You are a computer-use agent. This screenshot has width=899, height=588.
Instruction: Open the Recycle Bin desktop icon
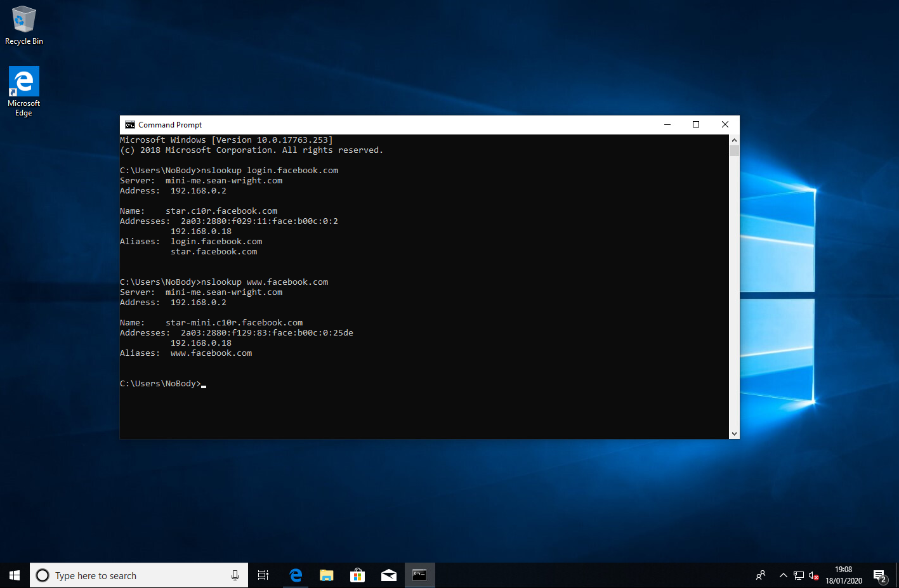pos(24,25)
